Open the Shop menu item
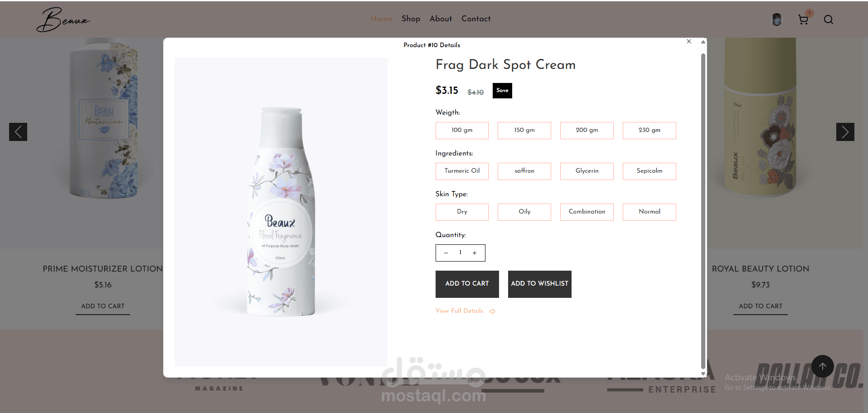868x413 pixels. (x=411, y=19)
